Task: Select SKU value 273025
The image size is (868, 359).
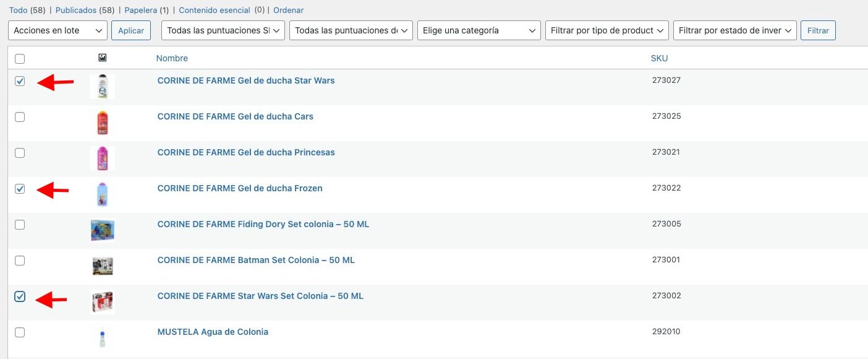Action: [666, 116]
